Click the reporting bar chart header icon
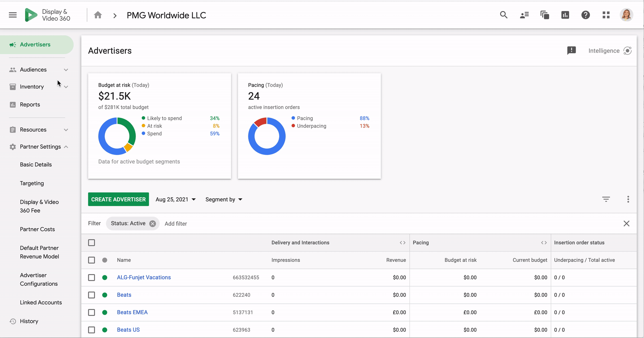 click(x=565, y=15)
